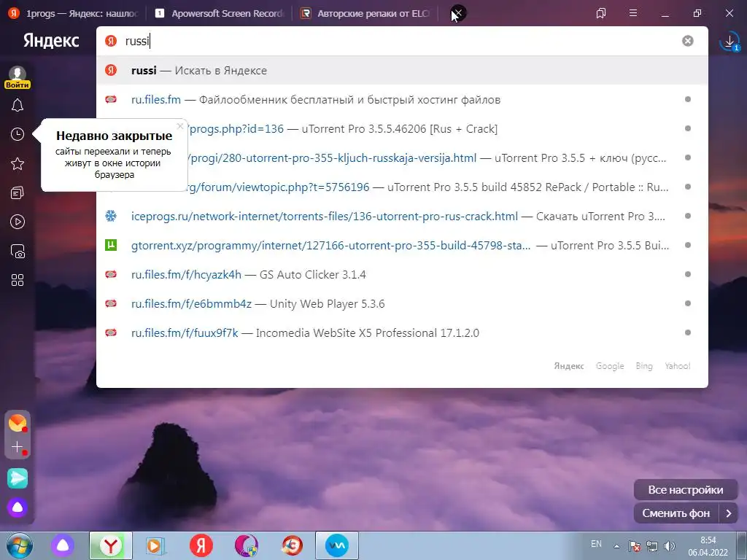Image resolution: width=747 pixels, height=560 pixels.
Task: Add a sidebar app with plus icon
Action: coord(18,447)
